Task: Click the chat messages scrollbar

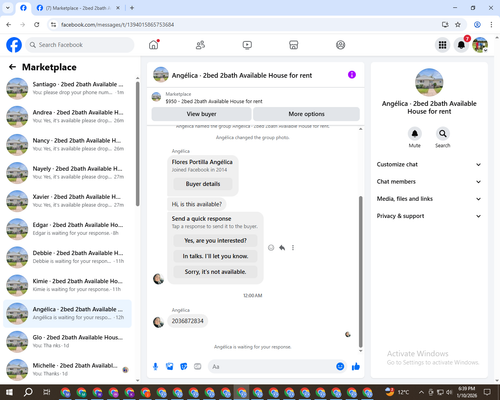Action: click(x=360, y=272)
